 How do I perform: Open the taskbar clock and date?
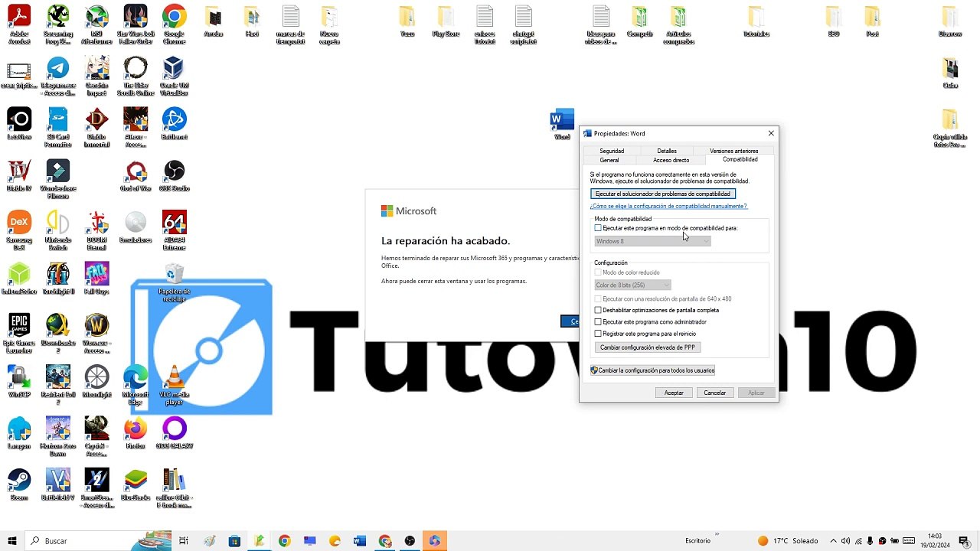(x=934, y=541)
